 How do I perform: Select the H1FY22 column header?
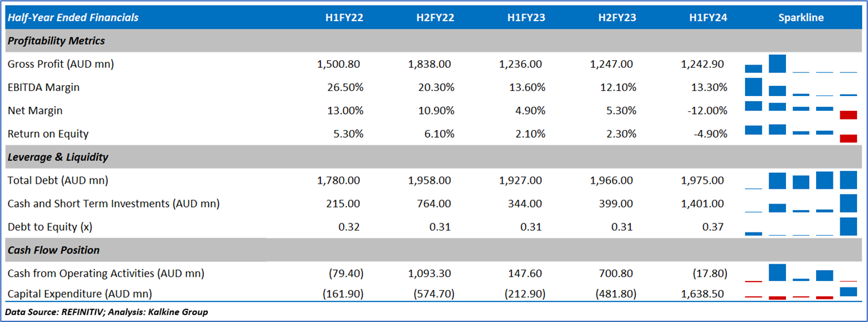coord(344,18)
